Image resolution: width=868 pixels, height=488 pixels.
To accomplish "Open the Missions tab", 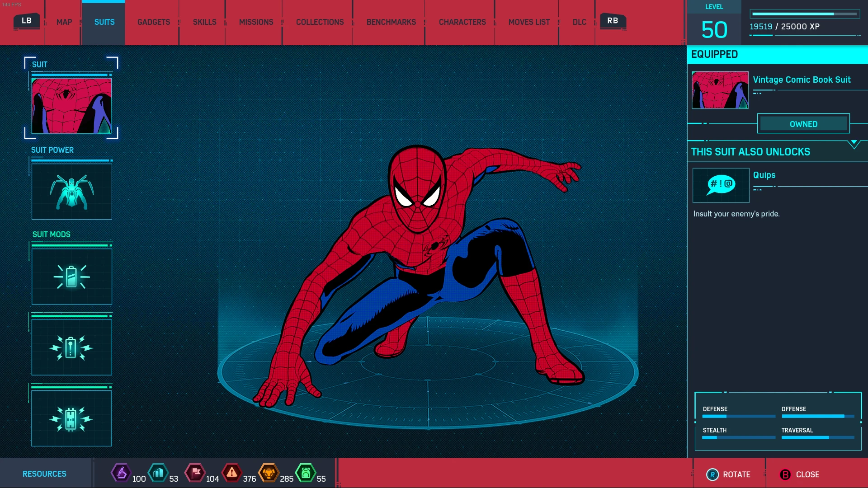I will (256, 22).
